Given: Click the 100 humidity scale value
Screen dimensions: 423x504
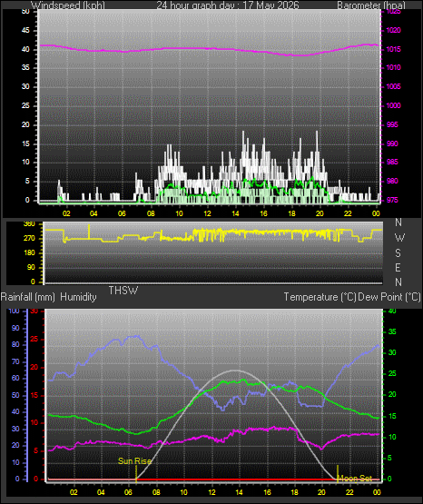Looking at the screenshot, I should (14, 311).
